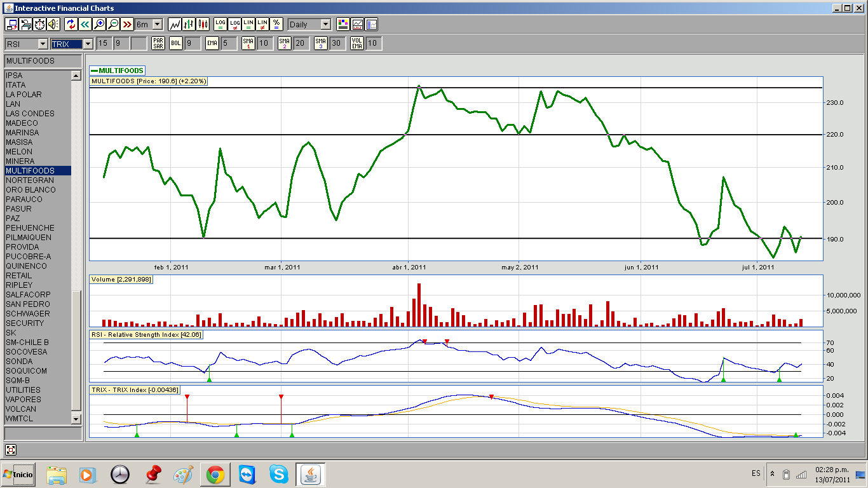The width and height of the screenshot is (868, 488).
Task: Expand the RSI indicator dropdown
Action: (43, 44)
